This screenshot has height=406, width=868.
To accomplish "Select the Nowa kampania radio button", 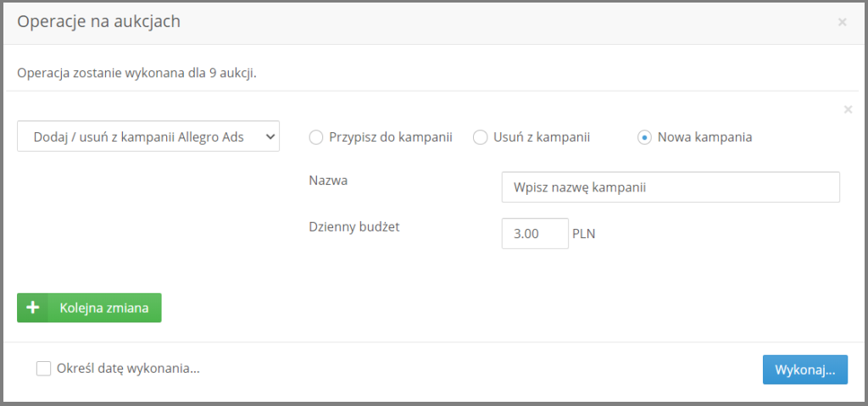I will [x=644, y=137].
